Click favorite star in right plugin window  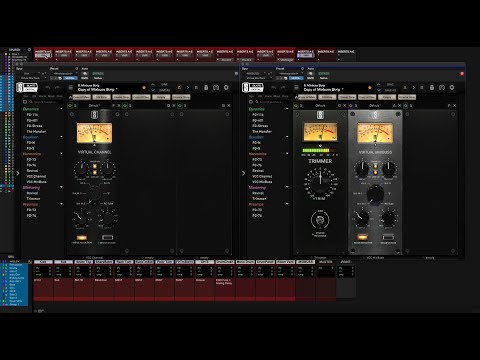tap(370, 88)
